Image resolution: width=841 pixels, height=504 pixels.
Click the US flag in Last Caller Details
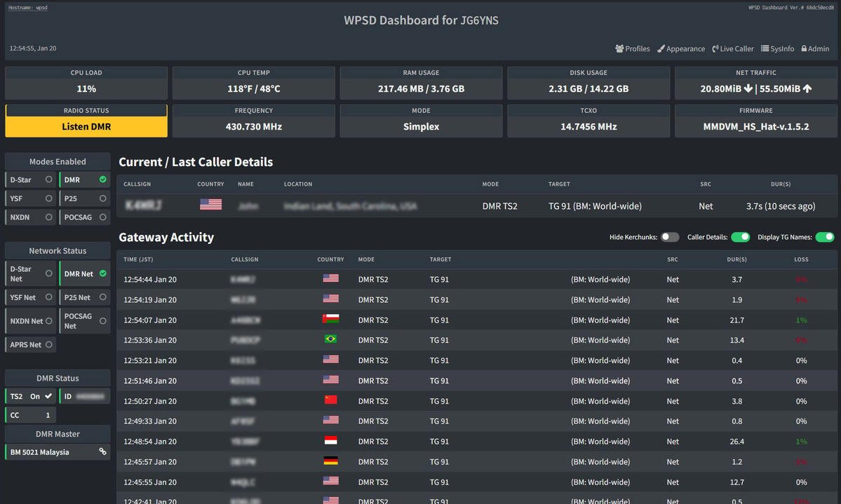coord(211,204)
